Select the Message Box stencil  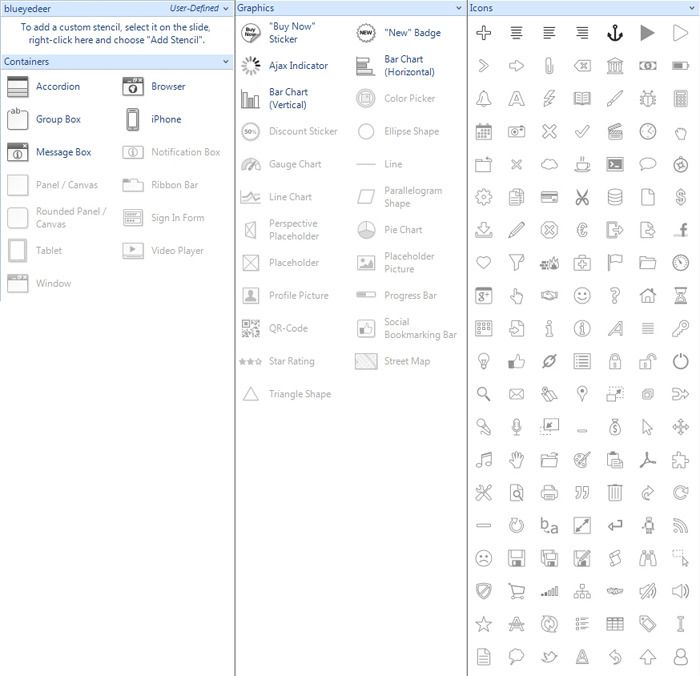tap(49, 152)
